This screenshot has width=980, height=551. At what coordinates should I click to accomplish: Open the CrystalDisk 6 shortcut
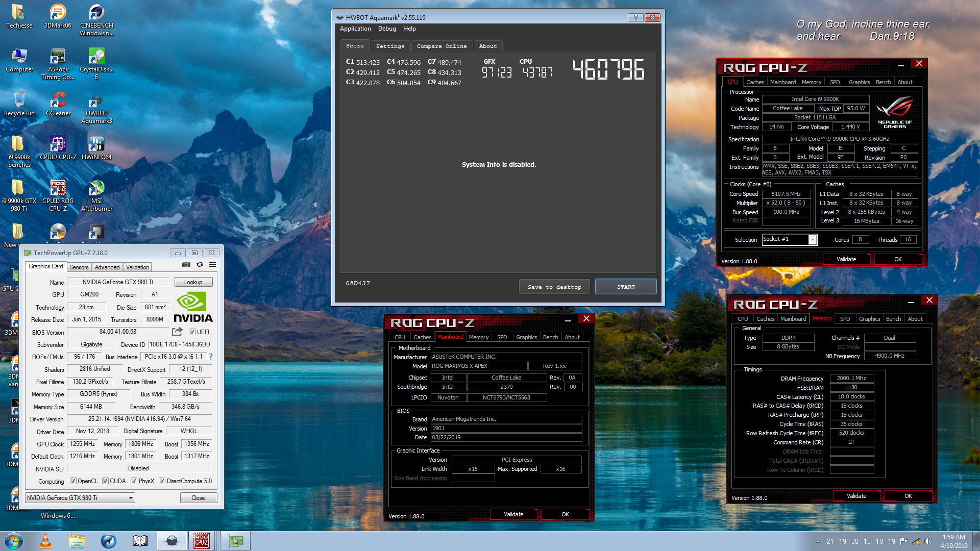[x=96, y=64]
